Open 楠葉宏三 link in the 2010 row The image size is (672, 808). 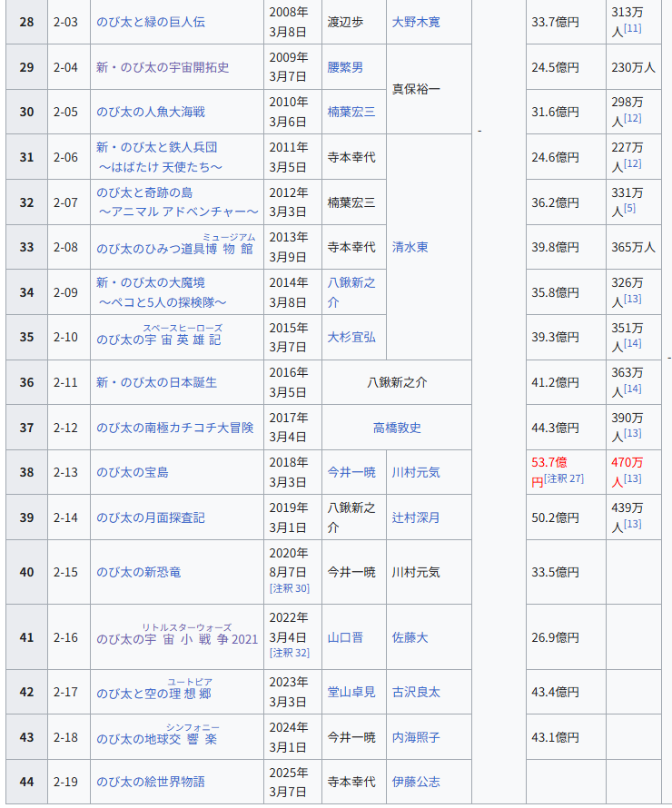point(351,112)
